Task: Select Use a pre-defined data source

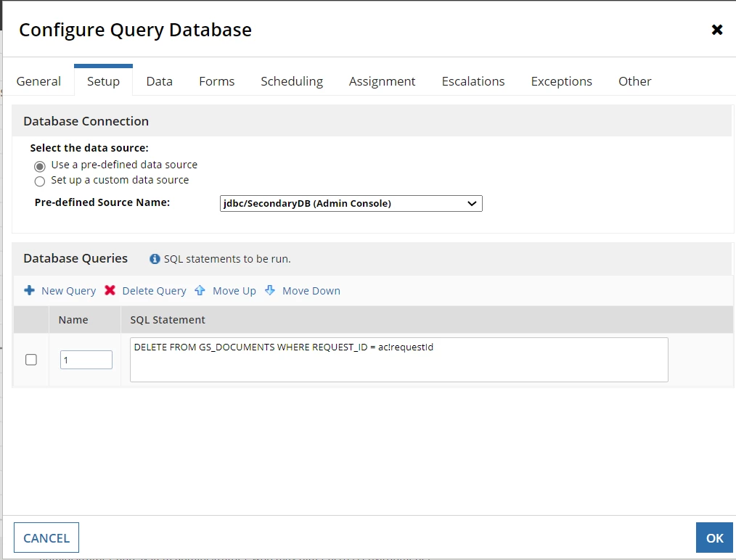Action: (x=40, y=166)
